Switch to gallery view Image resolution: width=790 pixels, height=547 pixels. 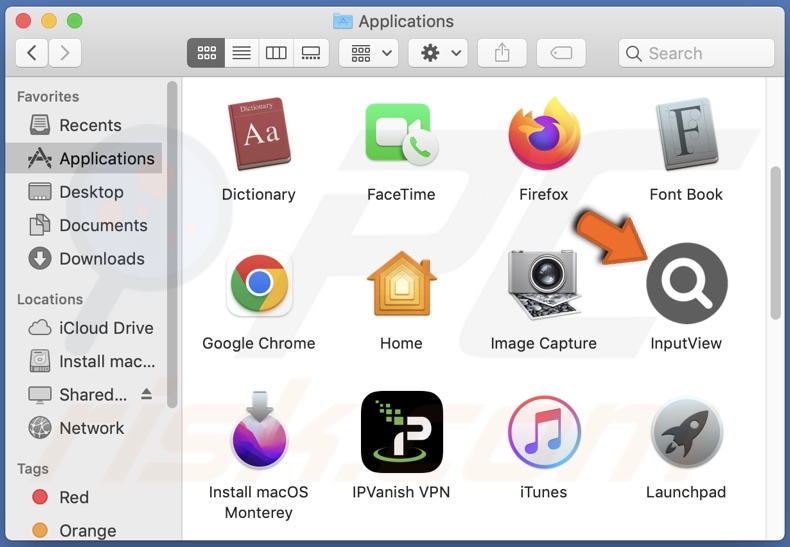point(311,53)
